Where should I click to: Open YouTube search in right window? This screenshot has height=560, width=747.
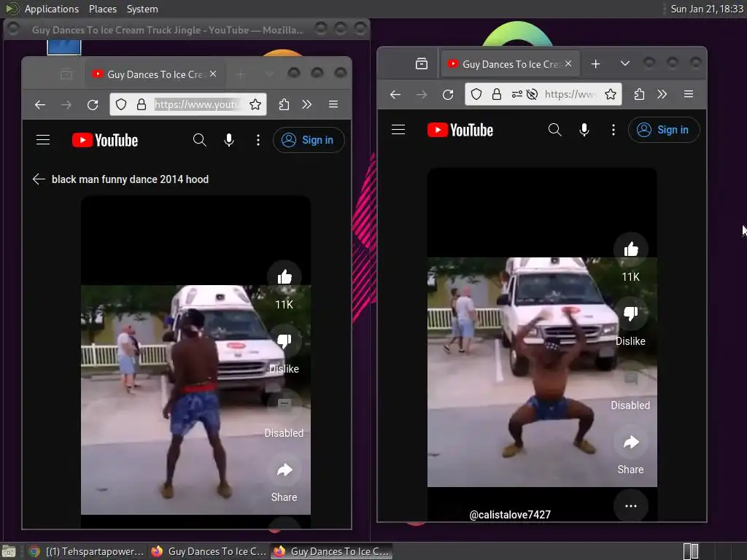[554, 130]
